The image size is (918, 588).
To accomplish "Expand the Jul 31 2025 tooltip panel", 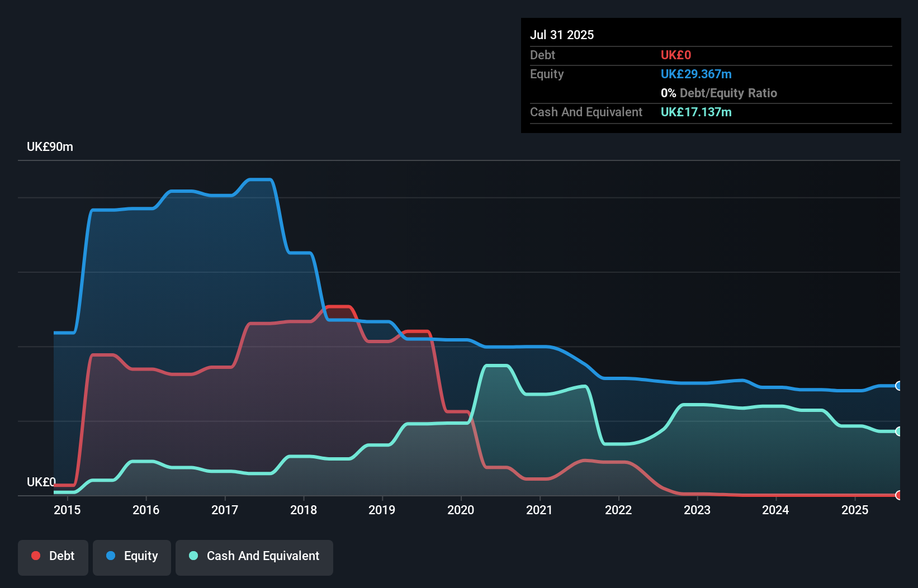I will [x=561, y=35].
